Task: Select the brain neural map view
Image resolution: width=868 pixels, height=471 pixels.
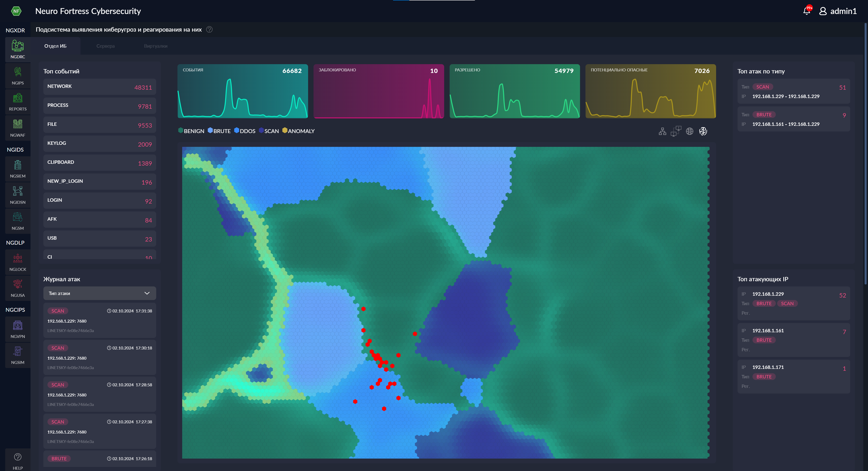Action: pos(703,131)
